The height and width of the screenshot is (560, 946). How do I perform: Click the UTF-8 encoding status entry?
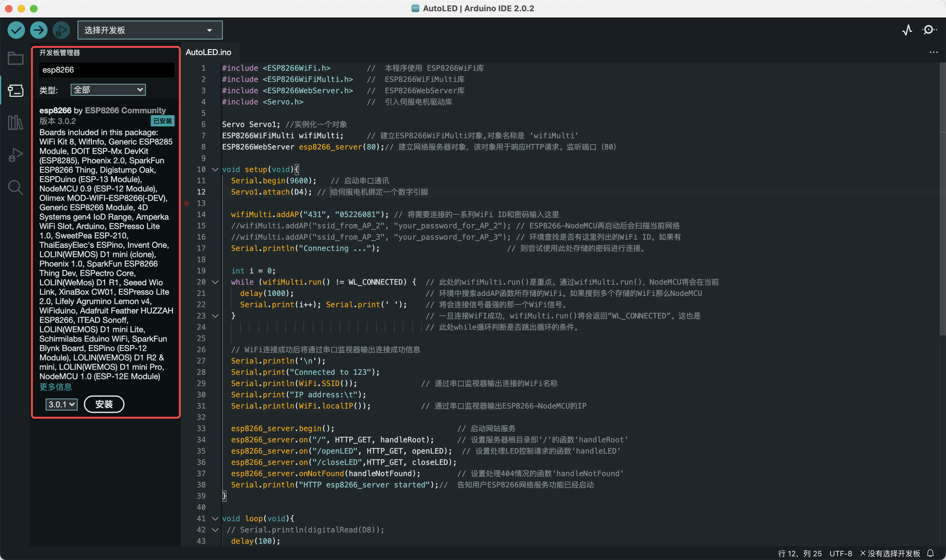coord(841,553)
